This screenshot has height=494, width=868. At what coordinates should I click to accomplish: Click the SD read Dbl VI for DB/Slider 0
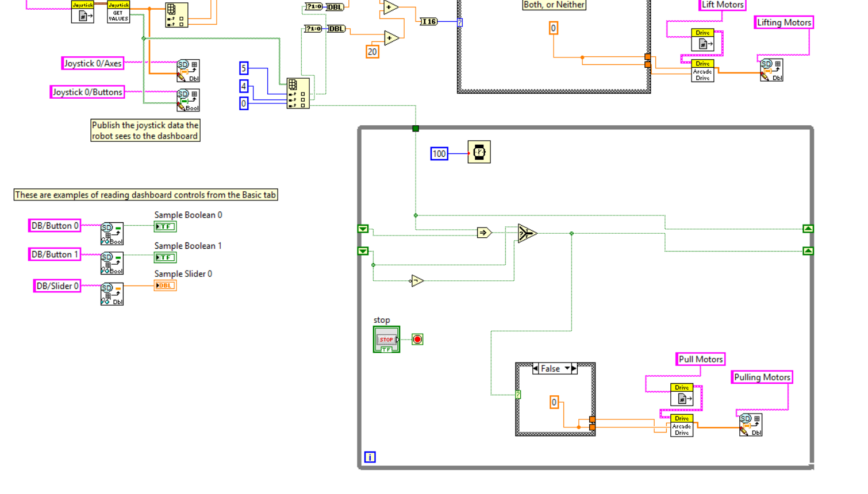(112, 294)
